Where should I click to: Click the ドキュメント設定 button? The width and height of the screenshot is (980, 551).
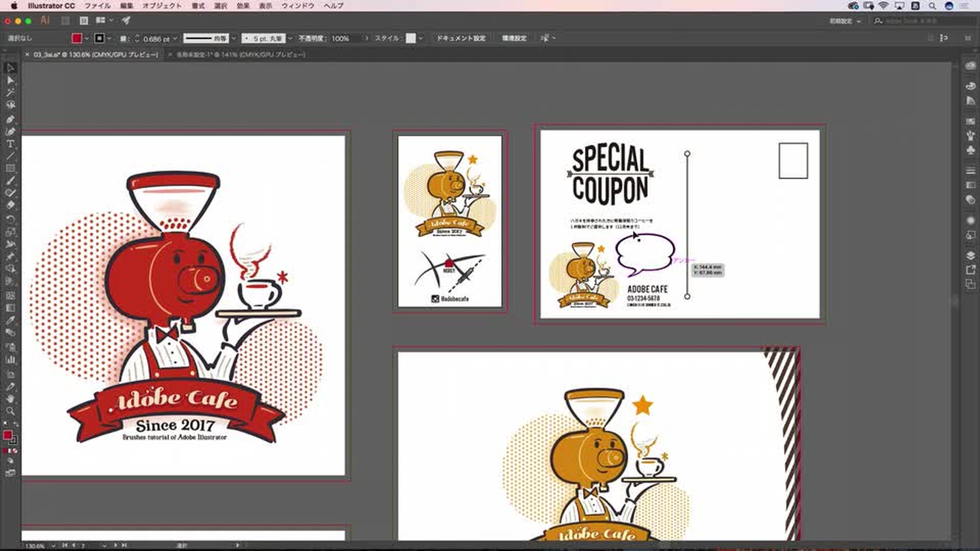(460, 38)
